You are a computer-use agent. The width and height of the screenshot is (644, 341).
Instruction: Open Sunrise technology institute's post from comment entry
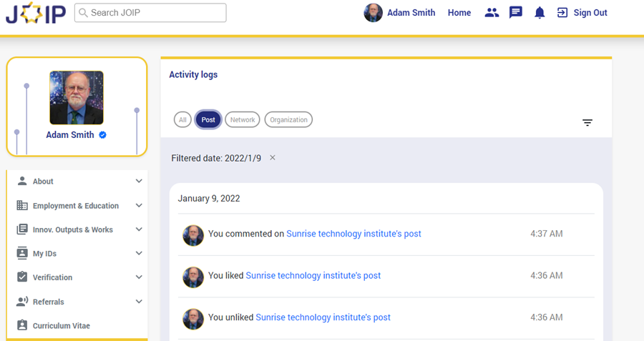[353, 234]
